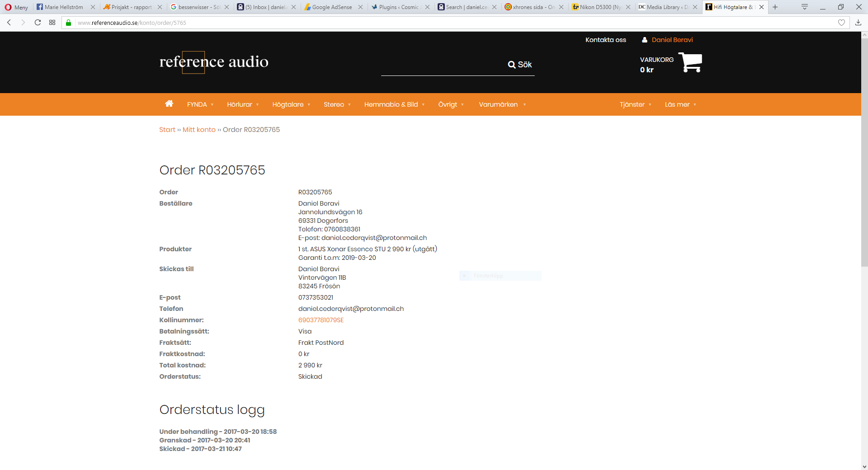The image size is (868, 470).
Task: Expand the Hörlurar dropdown menu
Action: tap(243, 104)
